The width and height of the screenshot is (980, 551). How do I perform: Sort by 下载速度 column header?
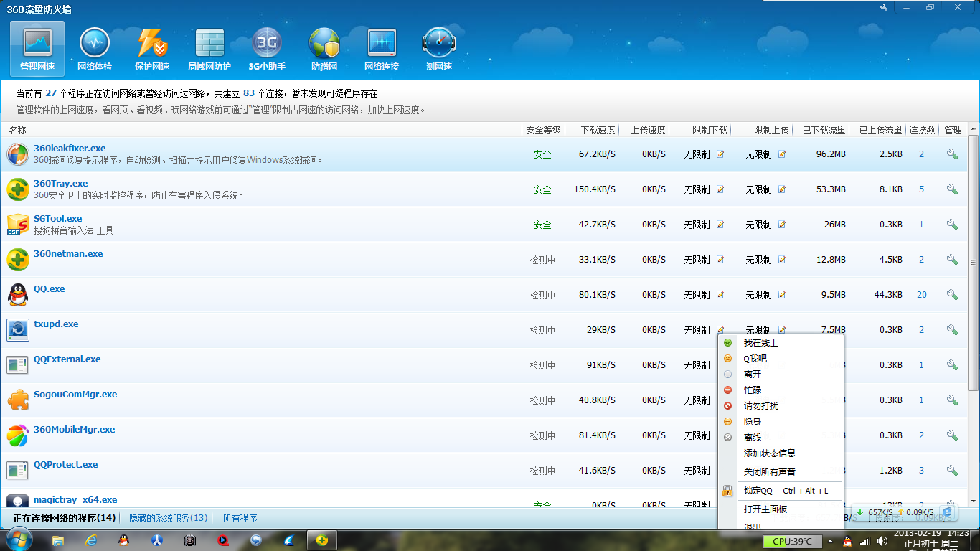[598, 130]
